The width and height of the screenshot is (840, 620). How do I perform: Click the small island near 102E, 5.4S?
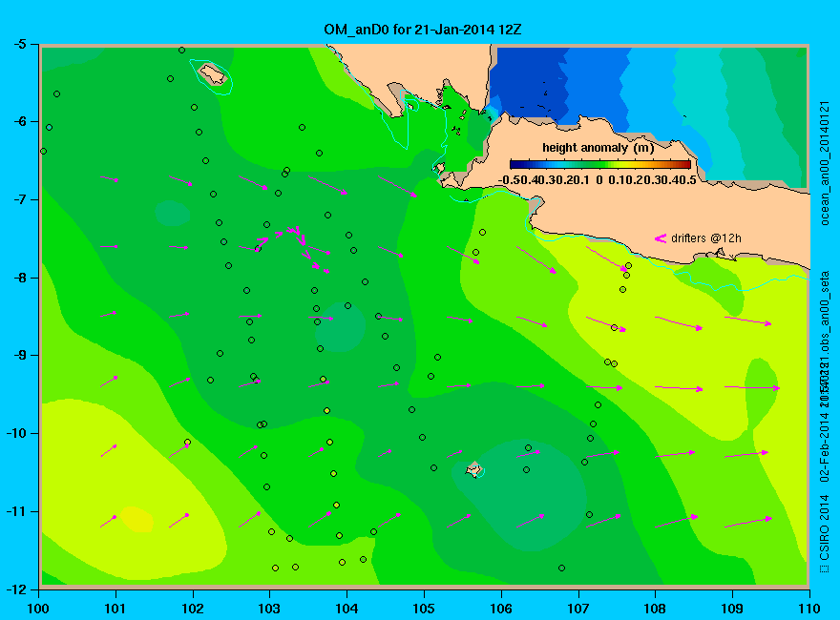[212, 73]
